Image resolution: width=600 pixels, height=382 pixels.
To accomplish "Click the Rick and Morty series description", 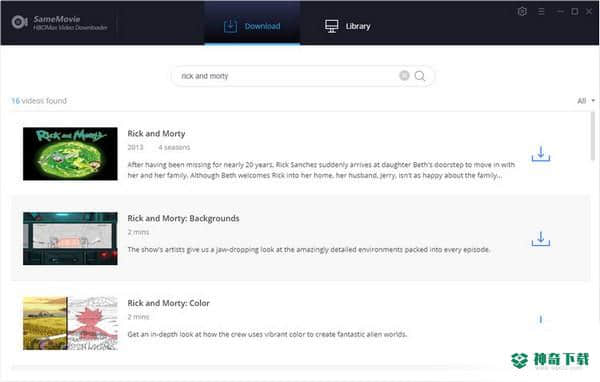I will (x=321, y=170).
